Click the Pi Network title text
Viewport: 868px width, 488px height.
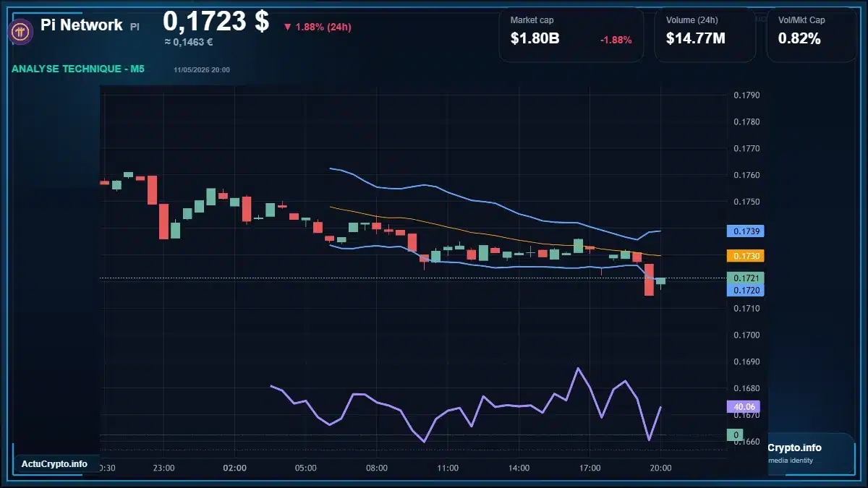82,25
